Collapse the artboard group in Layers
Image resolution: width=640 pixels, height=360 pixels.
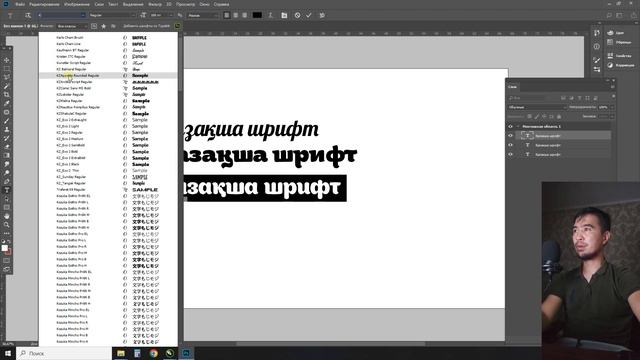[x=518, y=127]
